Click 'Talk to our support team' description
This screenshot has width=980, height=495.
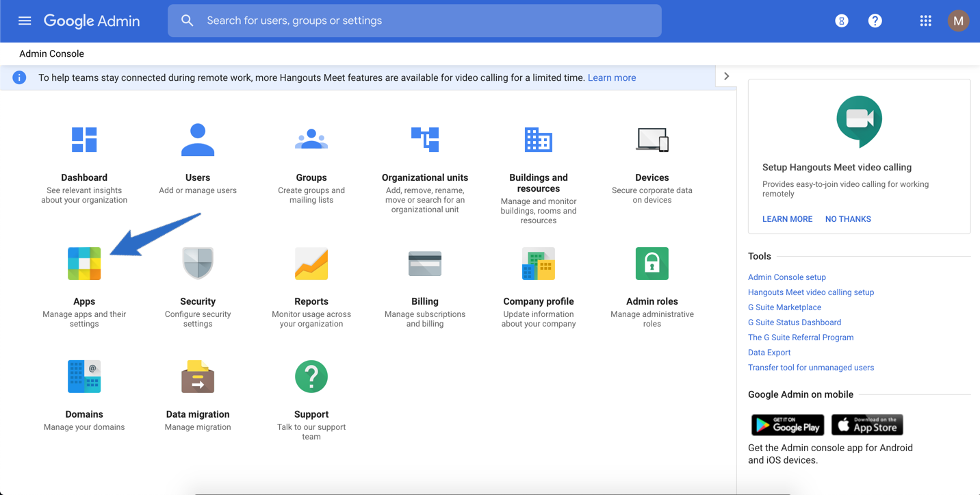pos(311,432)
